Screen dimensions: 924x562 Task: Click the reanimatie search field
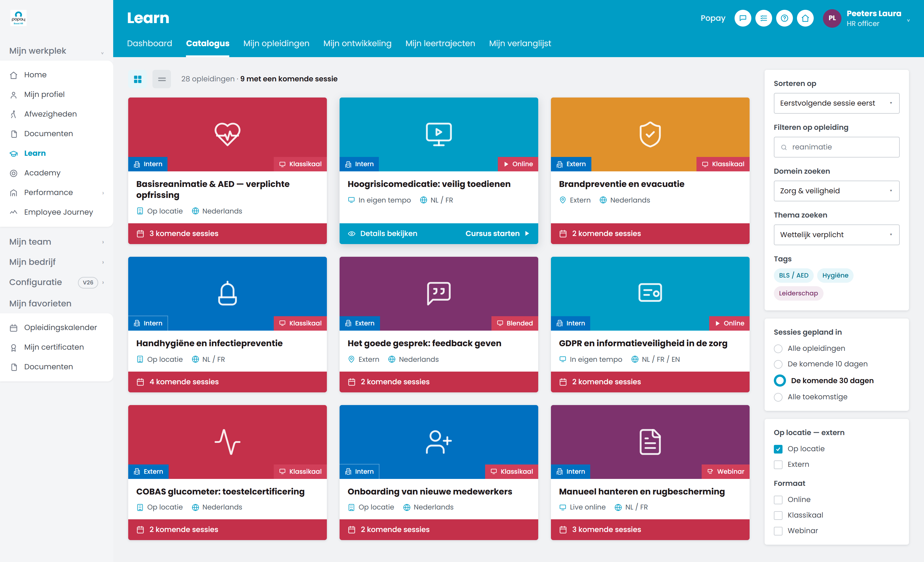coord(836,147)
